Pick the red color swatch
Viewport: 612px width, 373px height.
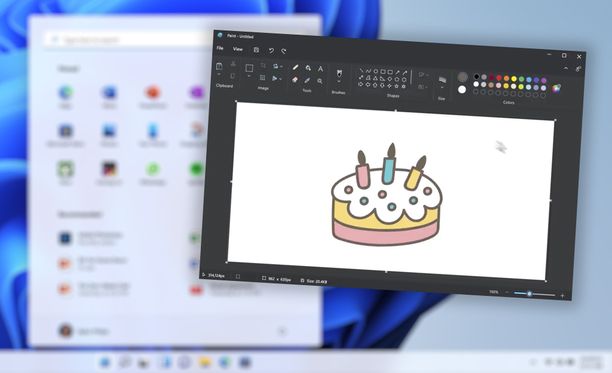click(x=499, y=78)
